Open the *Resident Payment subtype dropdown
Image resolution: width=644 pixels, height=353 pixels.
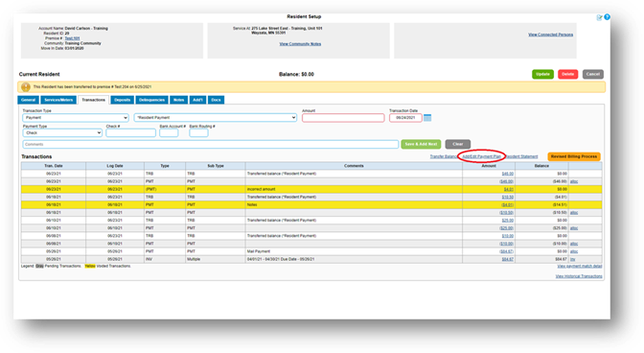tap(216, 118)
